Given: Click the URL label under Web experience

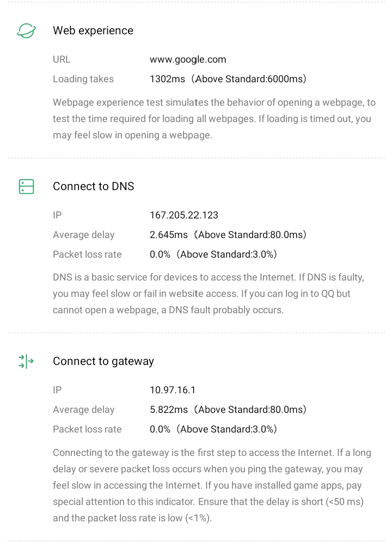Looking at the screenshot, I should [62, 59].
